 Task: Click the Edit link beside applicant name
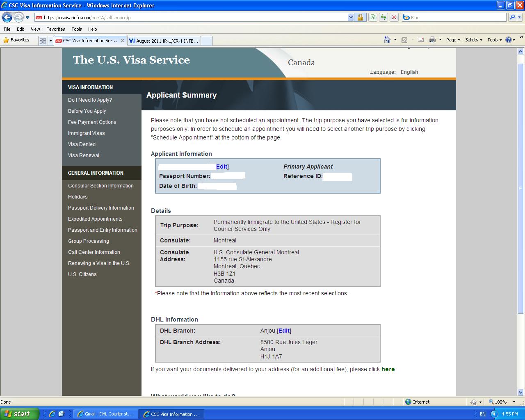[221, 167]
